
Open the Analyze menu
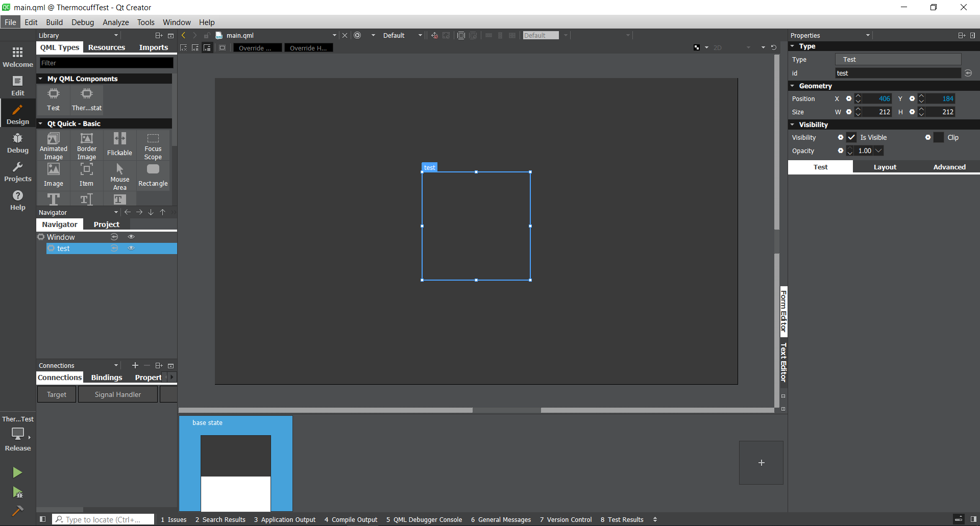tap(116, 22)
